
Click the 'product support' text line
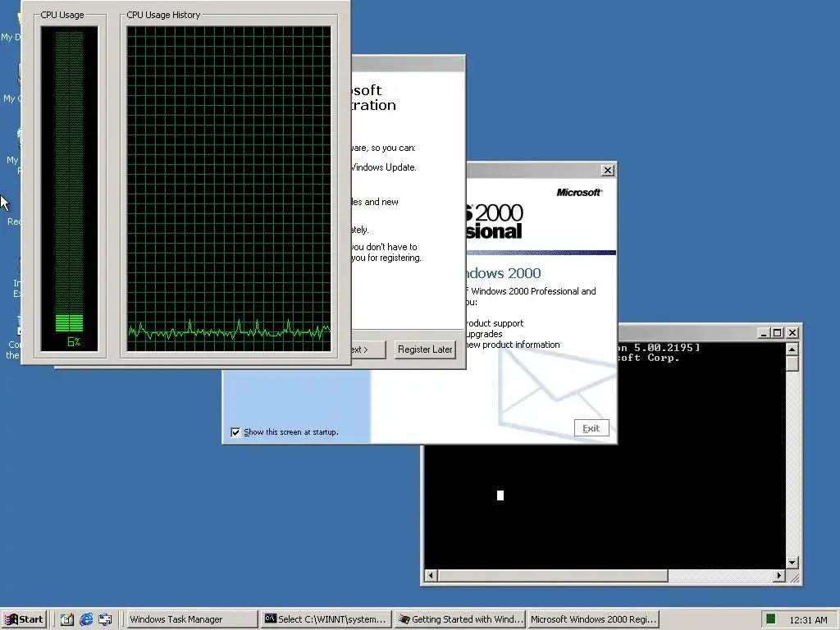[494, 323]
